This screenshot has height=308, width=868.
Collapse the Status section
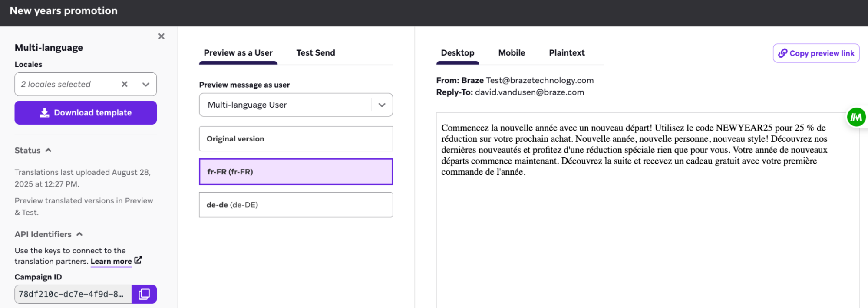pyautogui.click(x=48, y=151)
